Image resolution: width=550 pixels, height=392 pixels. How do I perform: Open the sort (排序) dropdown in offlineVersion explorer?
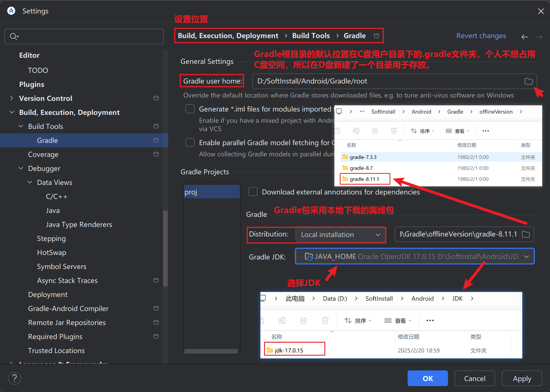pos(423,131)
